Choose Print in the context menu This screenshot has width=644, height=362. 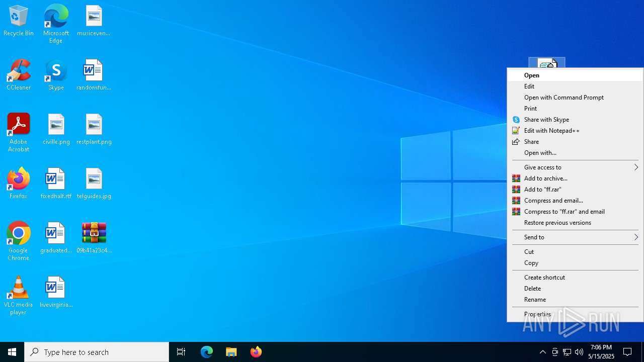pos(575,109)
